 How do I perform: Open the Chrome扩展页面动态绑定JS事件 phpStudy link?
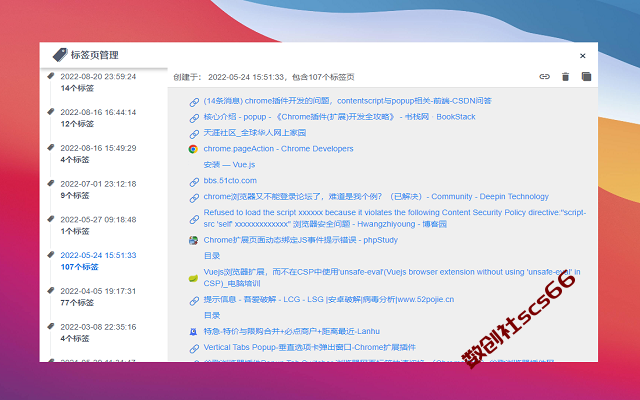300,240
